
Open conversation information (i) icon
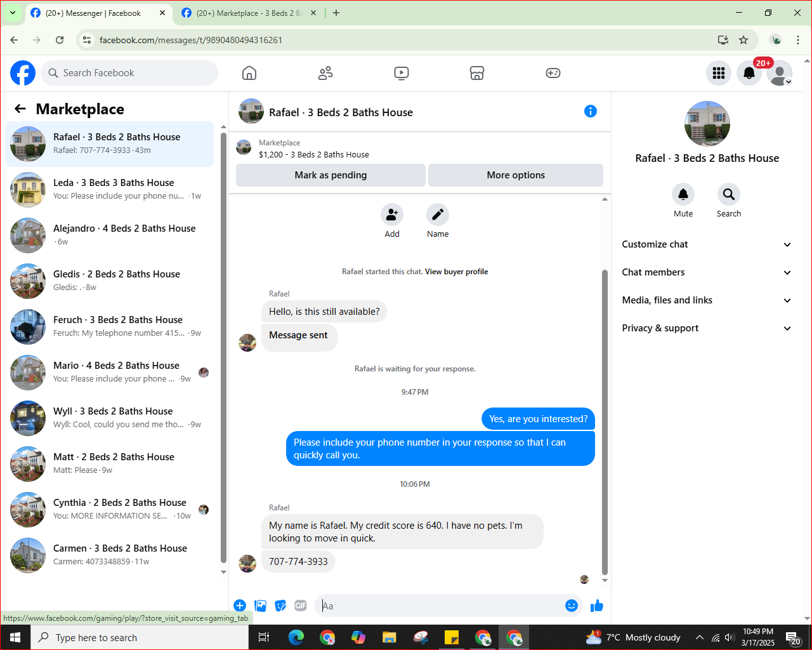(591, 112)
